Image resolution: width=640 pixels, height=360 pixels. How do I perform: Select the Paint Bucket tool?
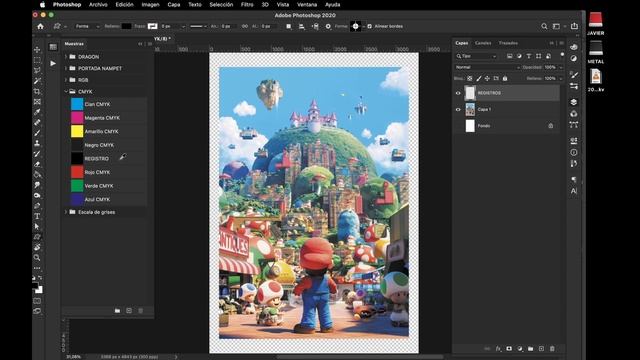(x=37, y=174)
